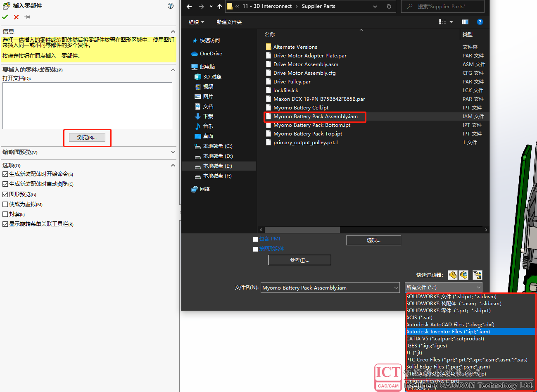
Task: Toggle 图形预览 checkbox
Action: (x=5, y=194)
